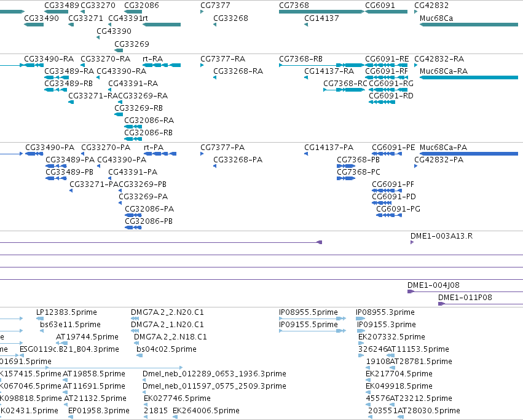Click clone DME1-004J08
Image resolution: width=523 pixels, height=420 pixels.
pos(433,285)
